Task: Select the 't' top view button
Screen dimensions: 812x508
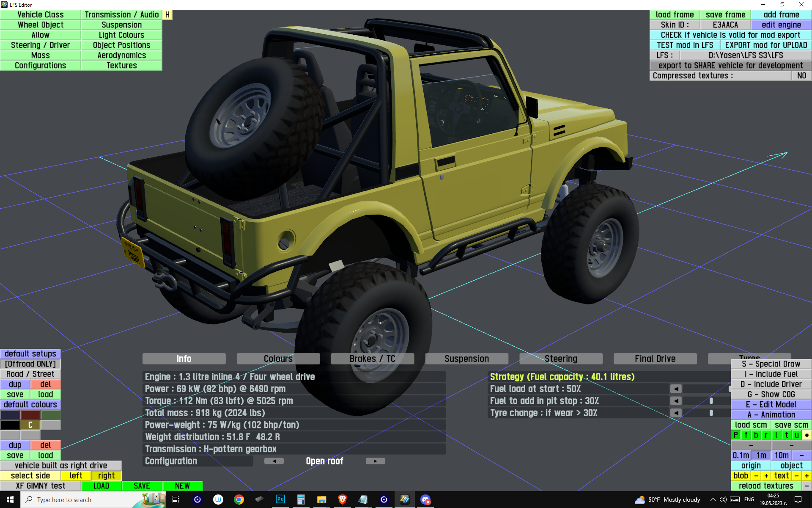Action: (x=786, y=435)
